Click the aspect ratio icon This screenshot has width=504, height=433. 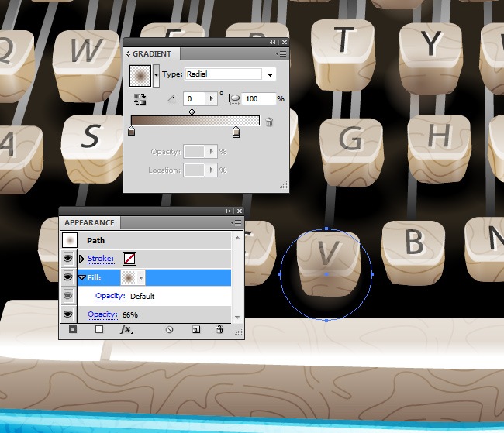tap(233, 99)
